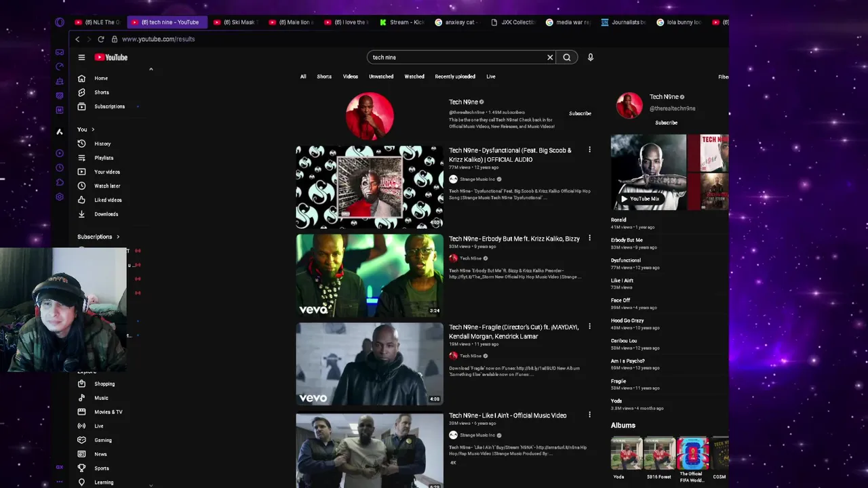Click the magnifier search button
The width and height of the screenshot is (868, 488).
click(x=567, y=58)
